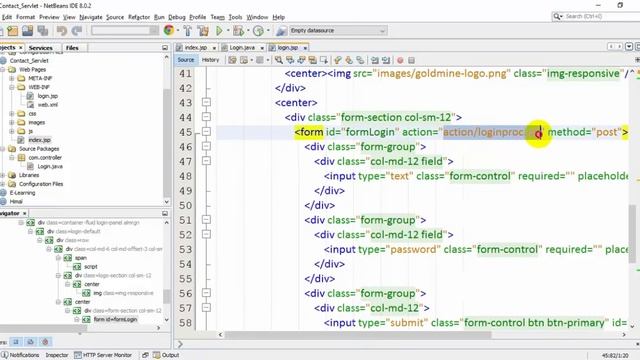Minimize the Projects panel group
The height and width of the screenshot is (360, 640).
coord(165,48)
